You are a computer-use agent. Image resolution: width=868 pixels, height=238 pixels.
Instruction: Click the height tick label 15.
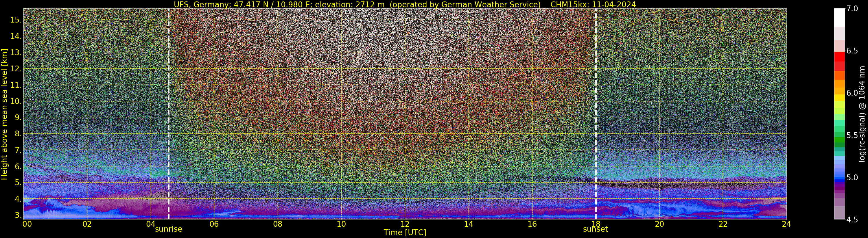click(x=16, y=20)
